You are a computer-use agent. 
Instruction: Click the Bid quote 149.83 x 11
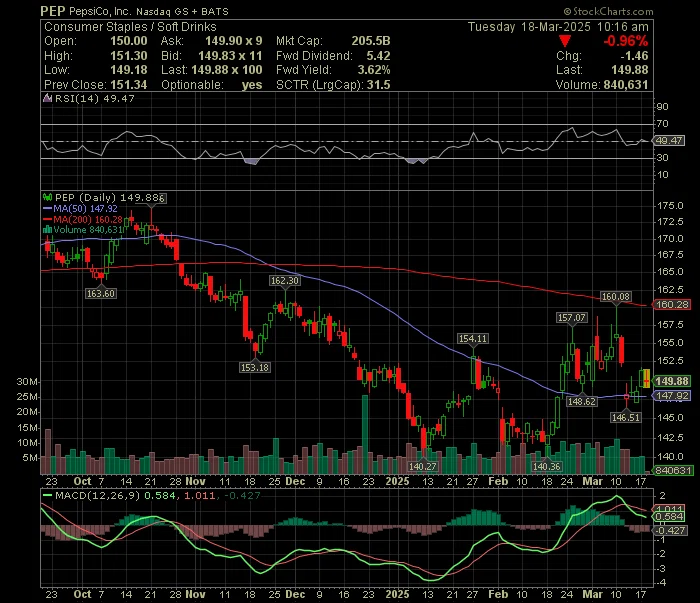click(x=230, y=56)
